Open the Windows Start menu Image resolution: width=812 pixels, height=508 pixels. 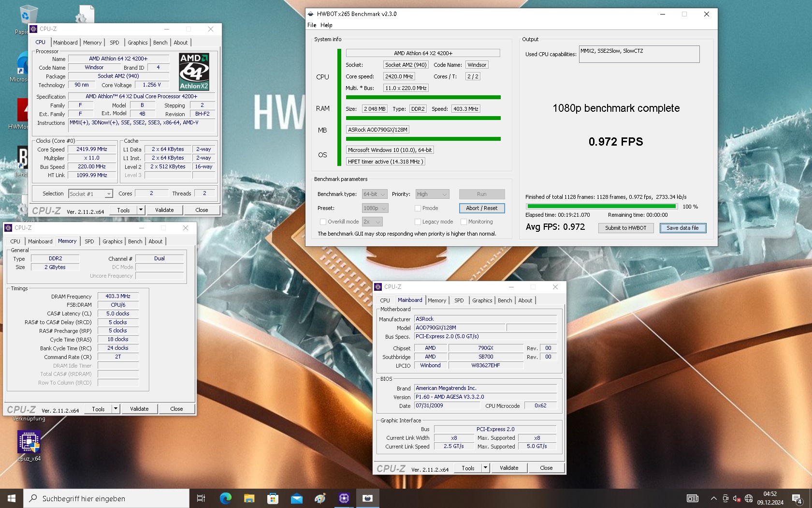click(12, 498)
